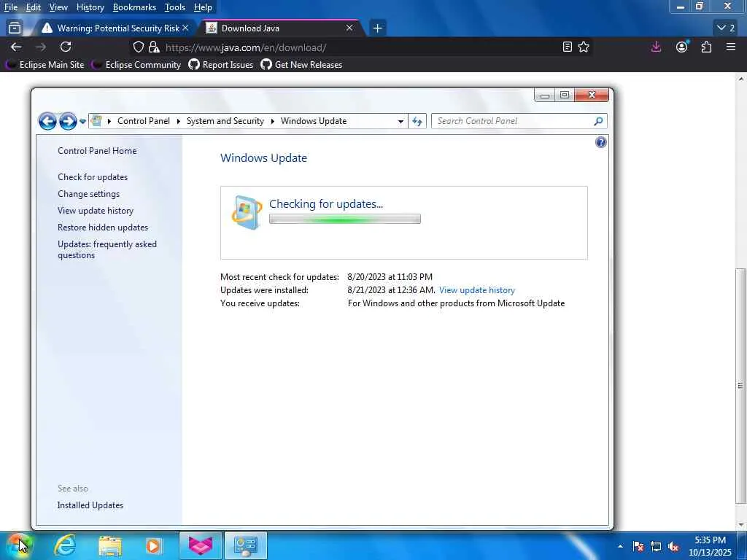Click Check for updates link

coord(93,177)
